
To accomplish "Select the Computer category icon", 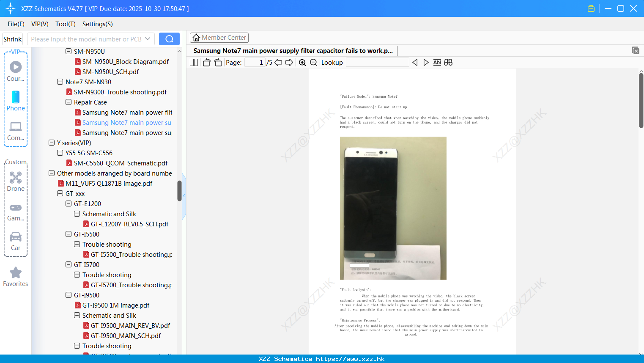I will 16,131.
